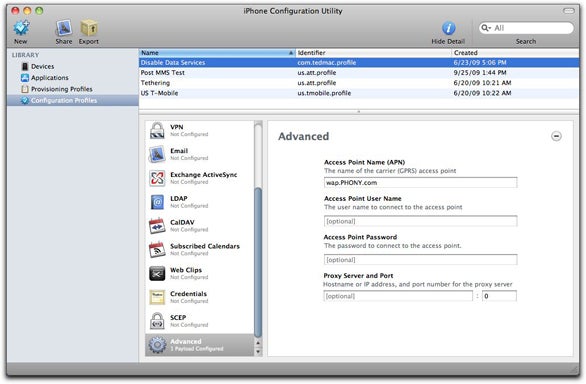Click the New profile toolbar icon

21,28
